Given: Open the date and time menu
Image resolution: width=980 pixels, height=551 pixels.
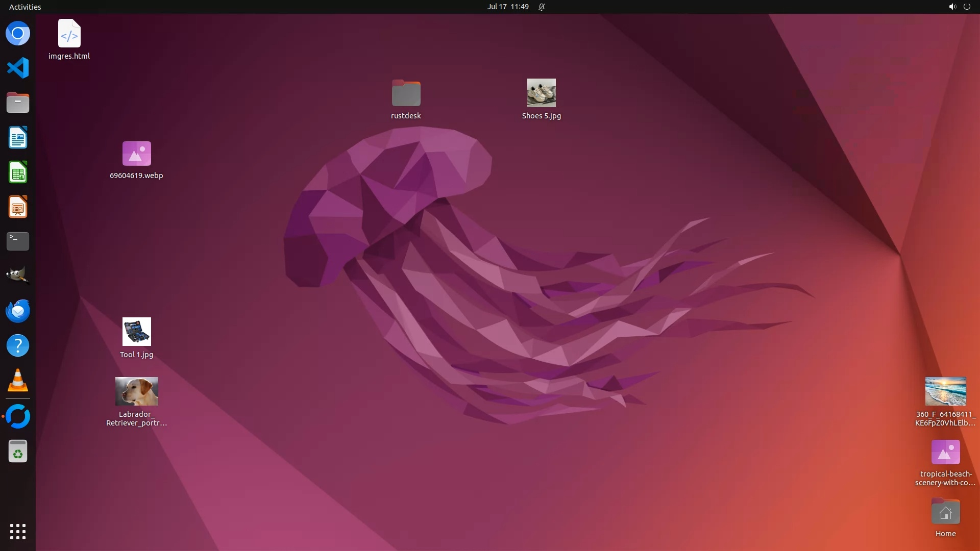Looking at the screenshot, I should pyautogui.click(x=507, y=7).
